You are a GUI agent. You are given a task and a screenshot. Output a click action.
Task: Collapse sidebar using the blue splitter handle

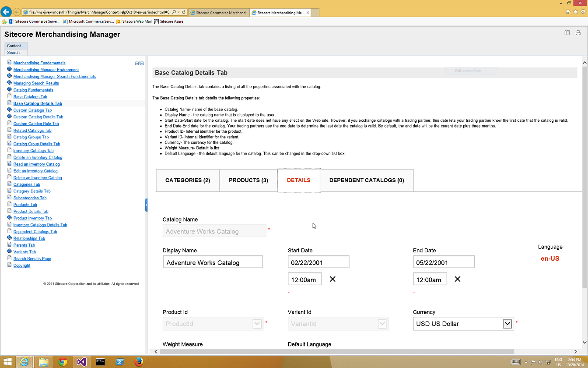(x=146, y=205)
